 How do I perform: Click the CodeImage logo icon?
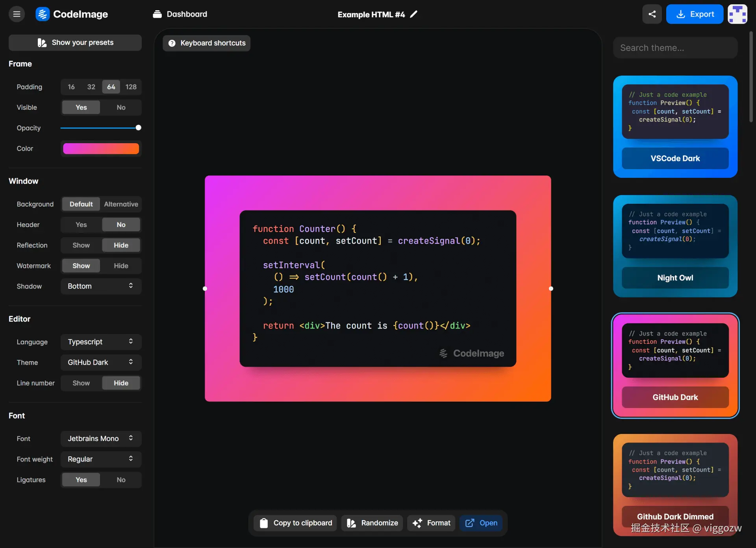[43, 14]
